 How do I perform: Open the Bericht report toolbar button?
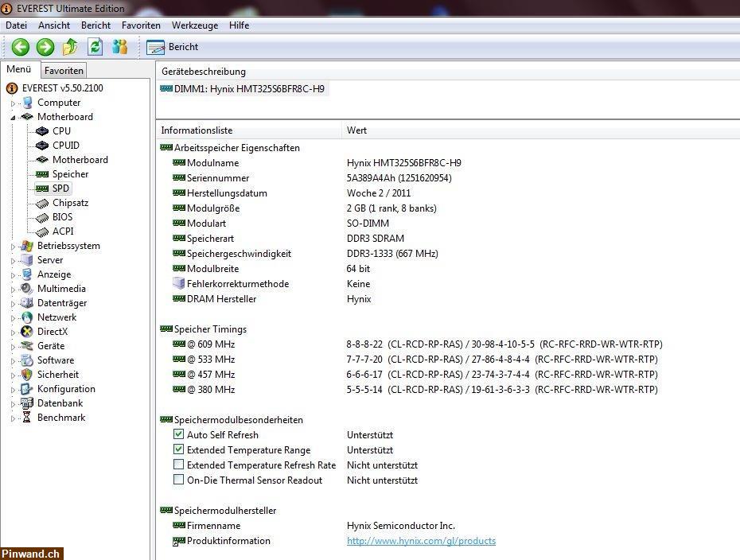coord(173,47)
